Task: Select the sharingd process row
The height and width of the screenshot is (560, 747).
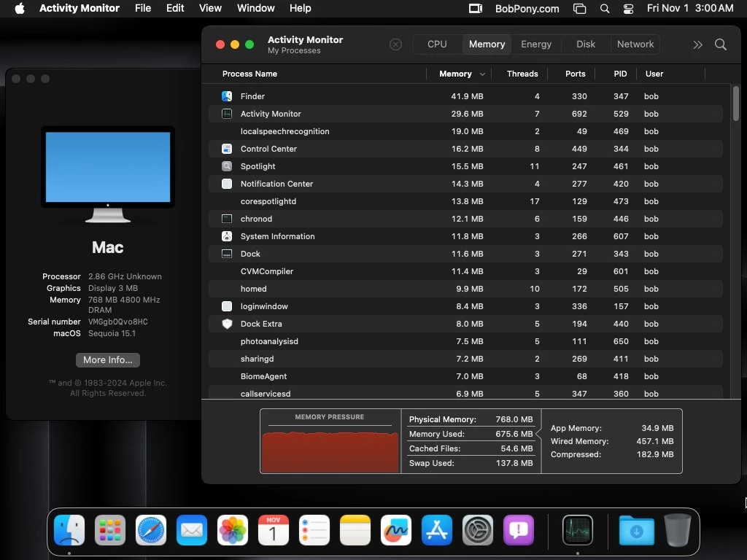Action: click(x=465, y=359)
